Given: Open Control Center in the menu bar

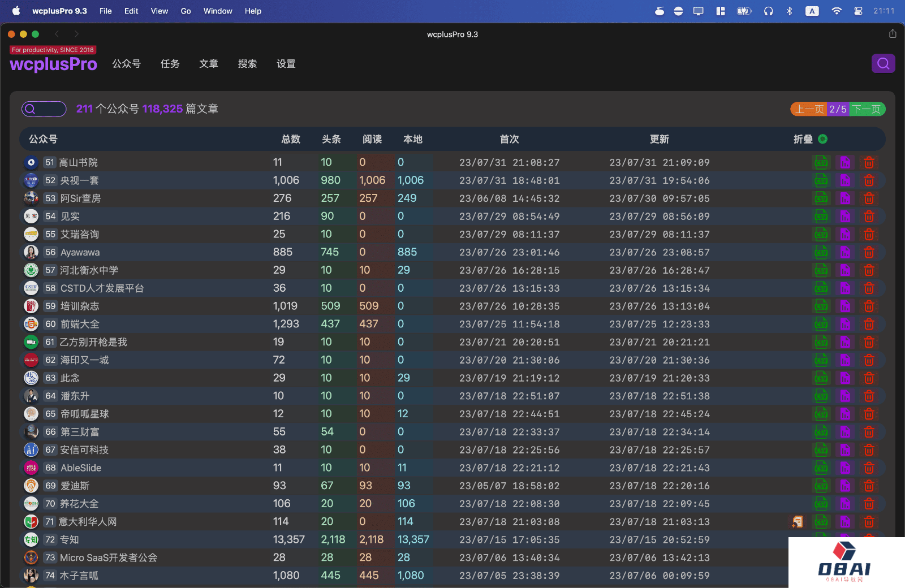Looking at the screenshot, I should point(858,11).
